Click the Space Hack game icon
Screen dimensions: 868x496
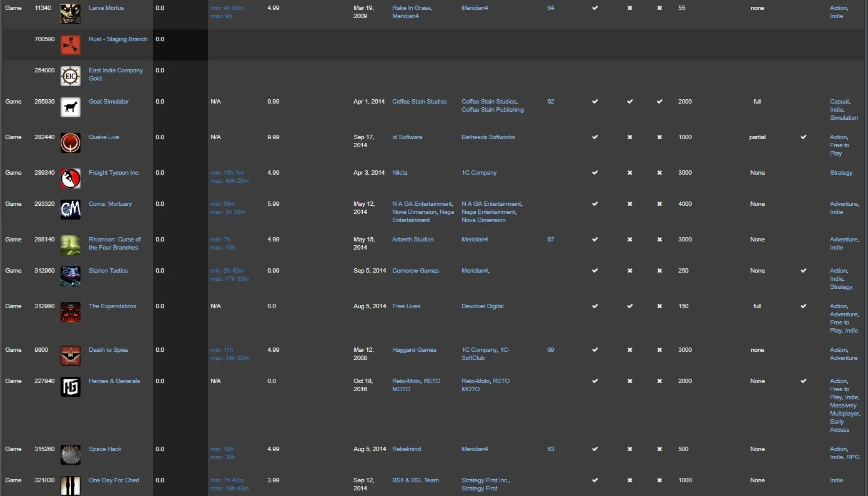point(71,455)
